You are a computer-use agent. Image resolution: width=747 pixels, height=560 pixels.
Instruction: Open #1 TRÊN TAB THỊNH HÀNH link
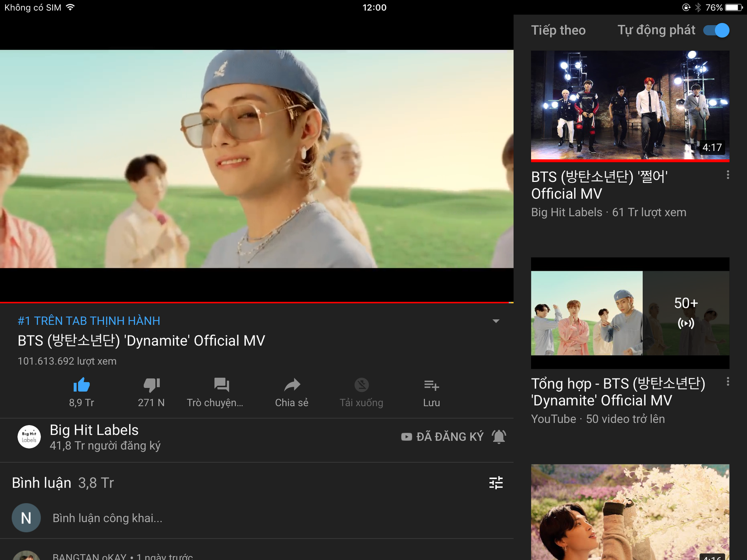(89, 321)
